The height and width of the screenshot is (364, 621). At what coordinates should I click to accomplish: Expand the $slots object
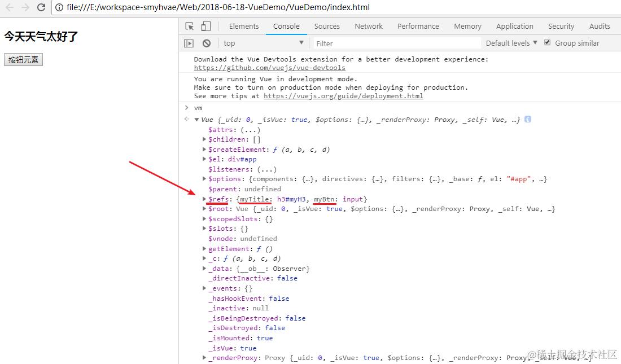pos(204,229)
